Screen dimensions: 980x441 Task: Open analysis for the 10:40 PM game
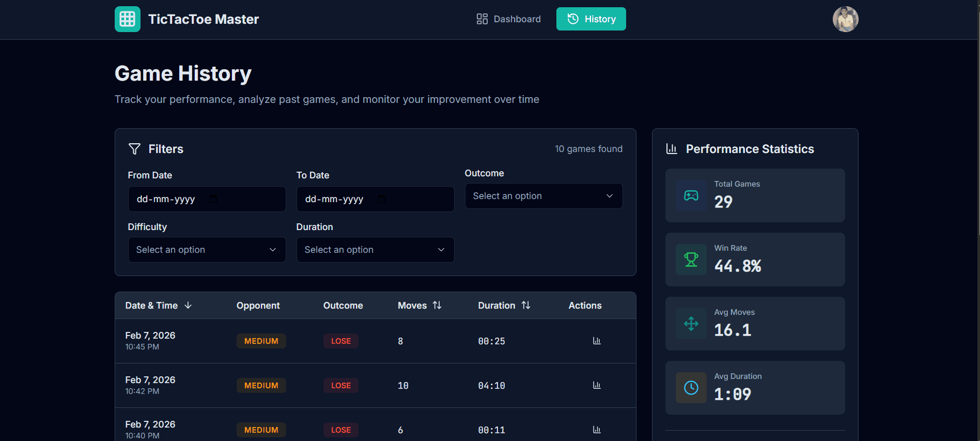(597, 430)
